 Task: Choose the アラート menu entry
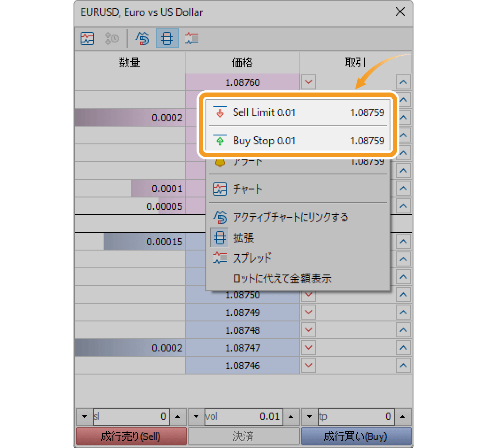pos(298,162)
